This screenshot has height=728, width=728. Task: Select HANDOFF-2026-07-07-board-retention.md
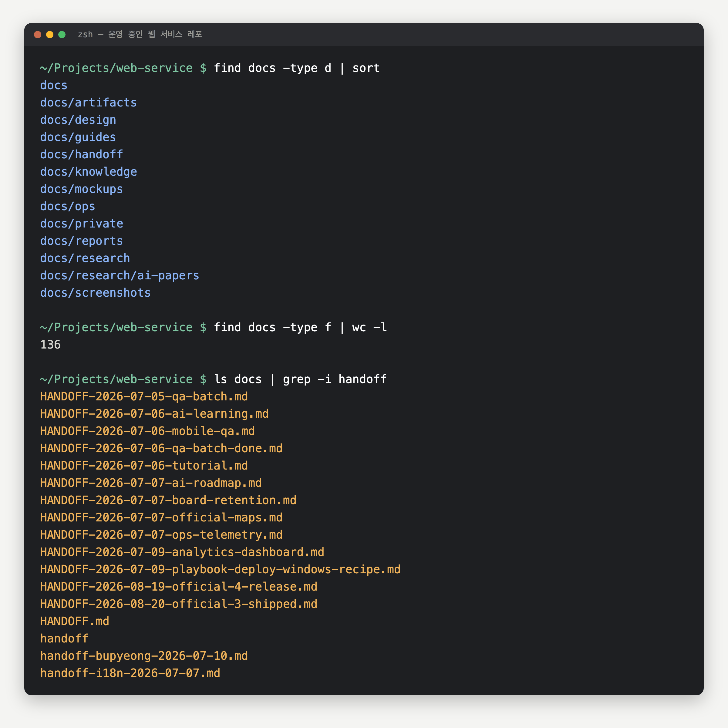168,500
